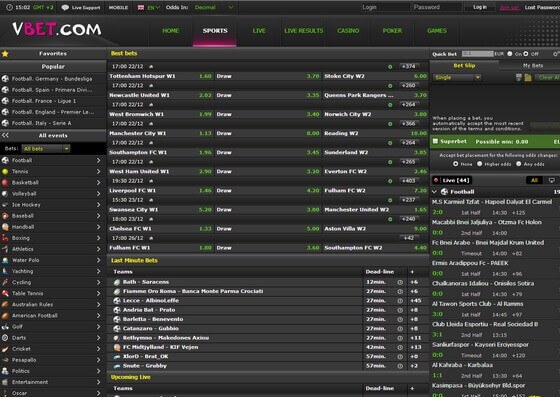Screen dimensions: 560x397
Task: Turn Quick Bet On
Action: [x=510, y=54]
